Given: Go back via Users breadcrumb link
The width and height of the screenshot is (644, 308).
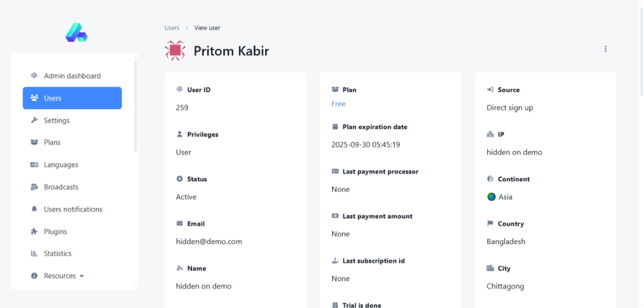Looking at the screenshot, I should (172, 28).
